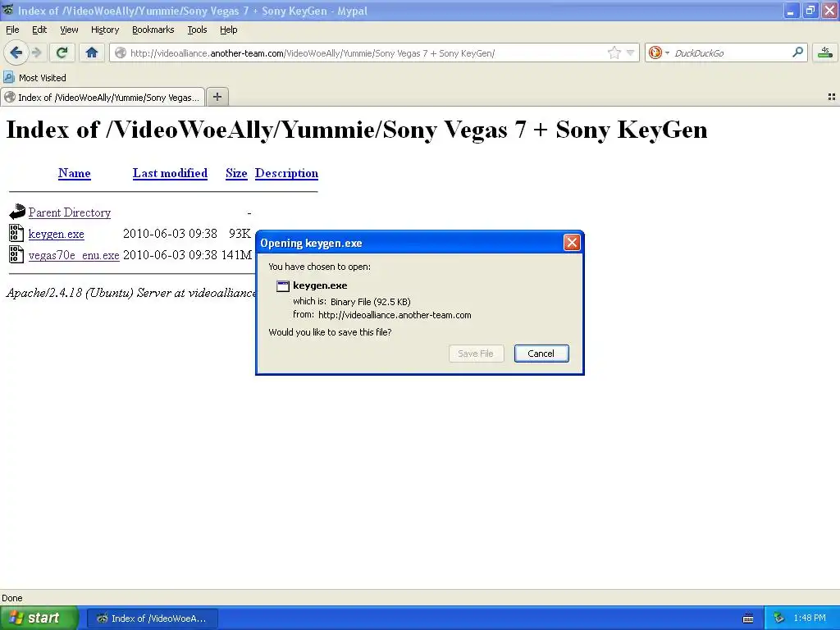
Task: Click the '93K' size value
Action: tap(240, 234)
